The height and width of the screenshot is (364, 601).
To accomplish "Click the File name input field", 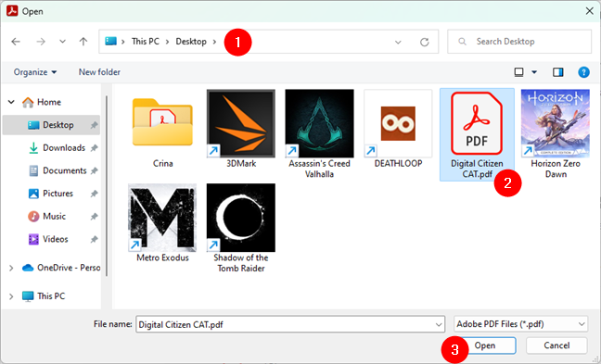I will [x=285, y=324].
